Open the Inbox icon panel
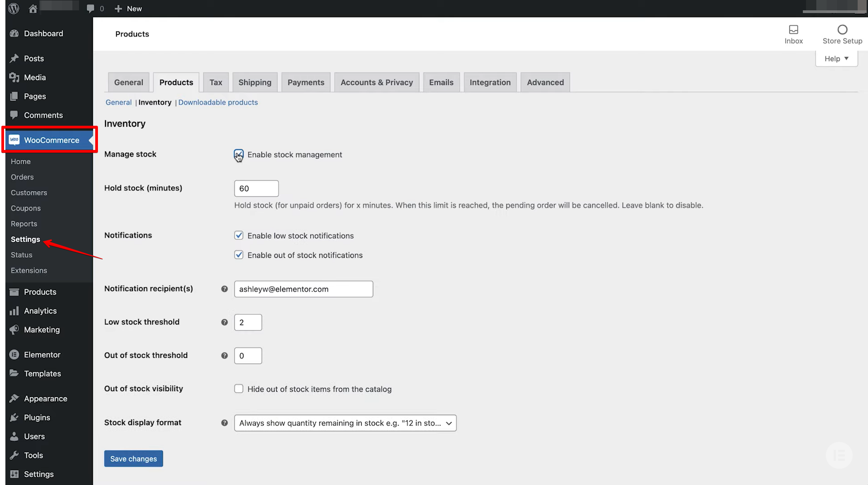This screenshot has height=485, width=868. 793,30
